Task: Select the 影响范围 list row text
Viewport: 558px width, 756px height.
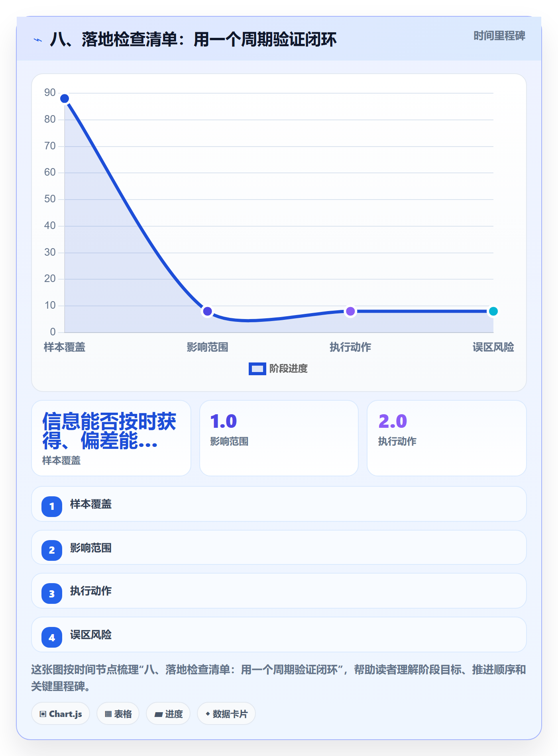Action: pyautogui.click(x=91, y=548)
